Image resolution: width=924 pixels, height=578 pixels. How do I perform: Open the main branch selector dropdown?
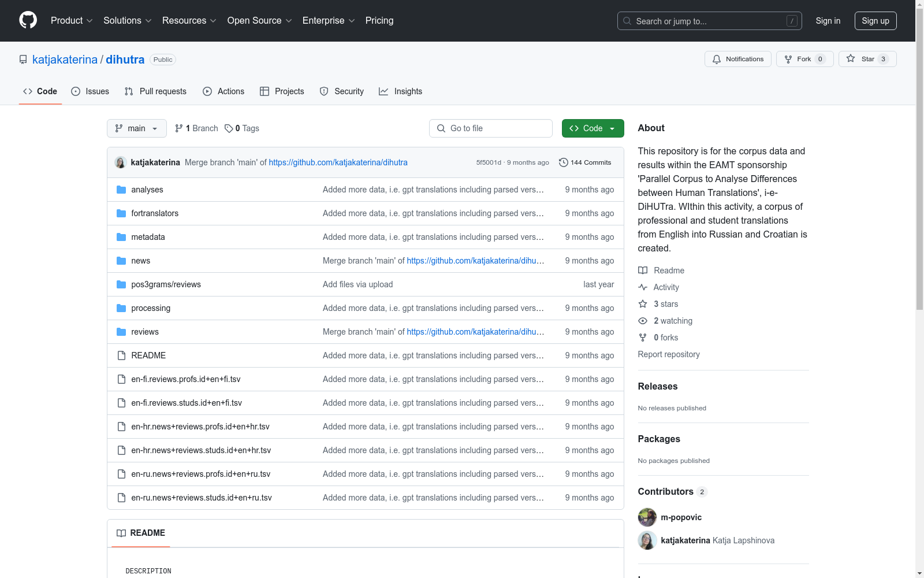point(137,128)
